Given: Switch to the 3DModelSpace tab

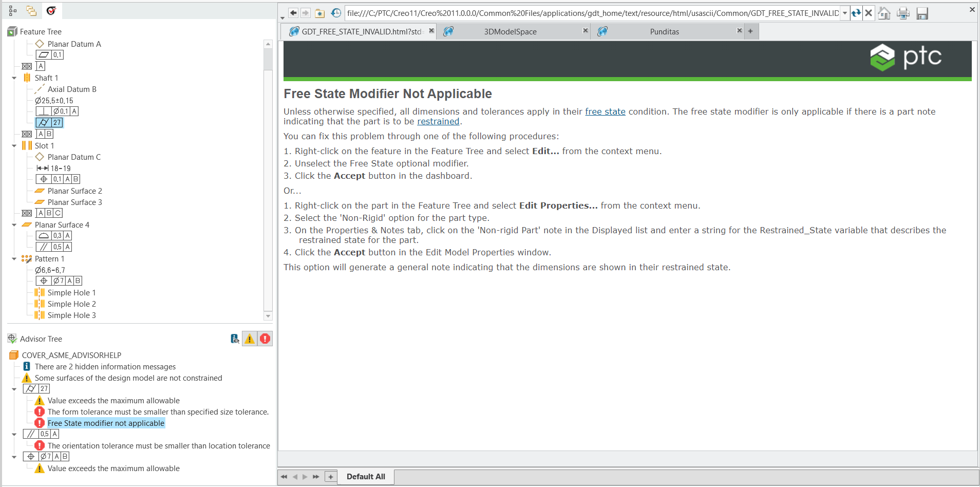Looking at the screenshot, I should pyautogui.click(x=510, y=32).
